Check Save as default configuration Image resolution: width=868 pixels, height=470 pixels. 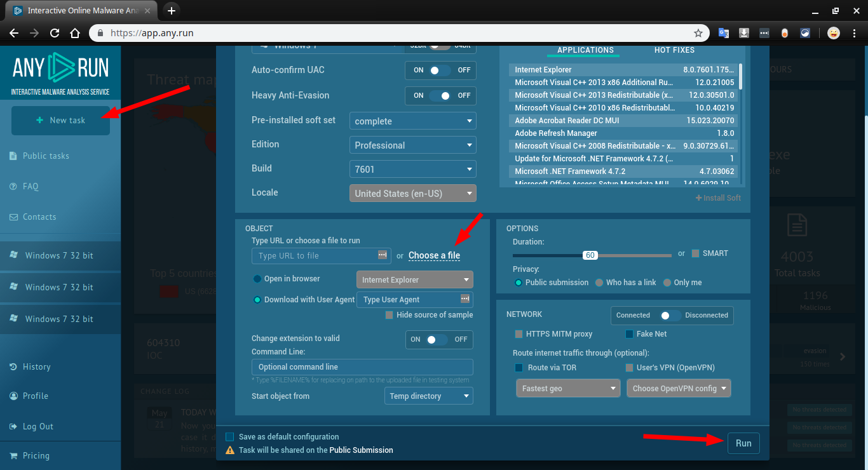click(230, 437)
